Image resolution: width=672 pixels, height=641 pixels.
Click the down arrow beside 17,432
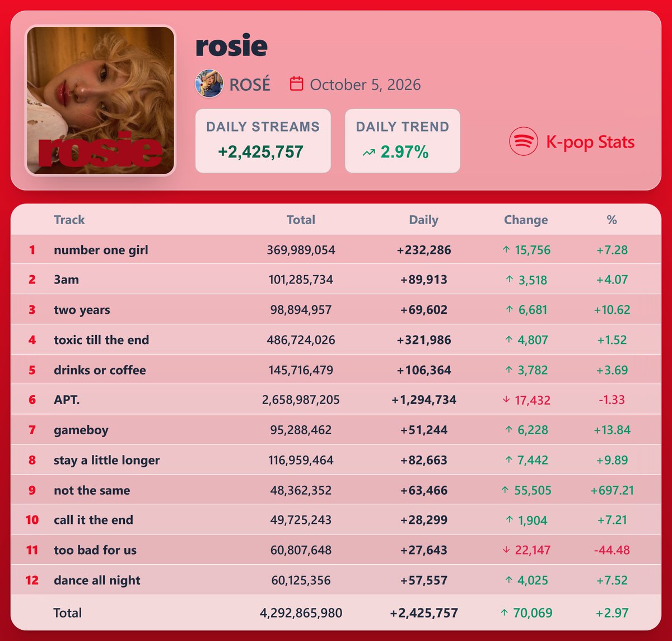506,400
